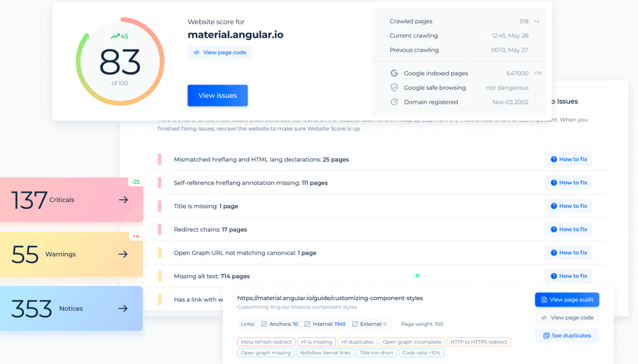Click the View issues button
The width and height of the screenshot is (638, 364).
click(217, 95)
